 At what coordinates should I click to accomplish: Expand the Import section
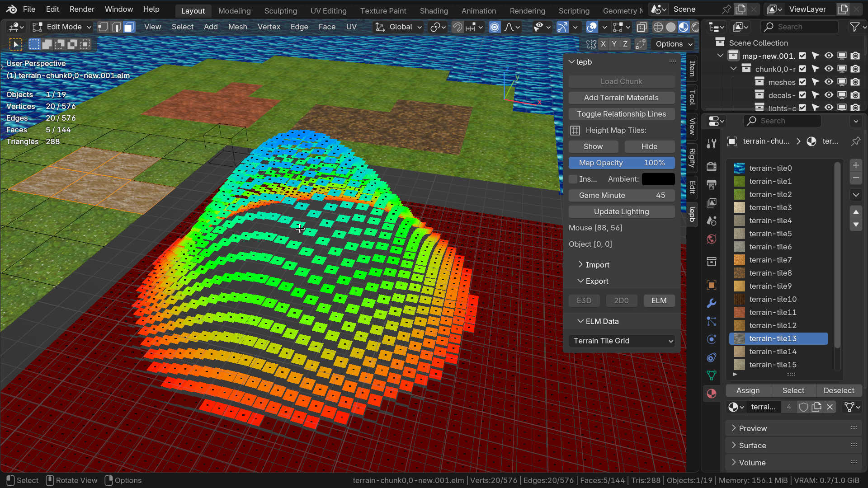click(x=597, y=265)
